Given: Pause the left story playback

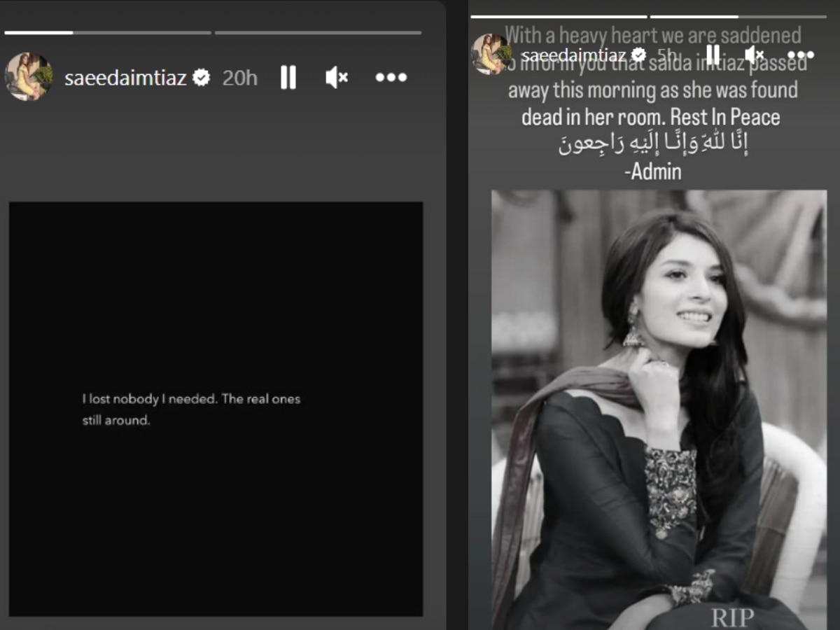Looking at the screenshot, I should coord(288,78).
